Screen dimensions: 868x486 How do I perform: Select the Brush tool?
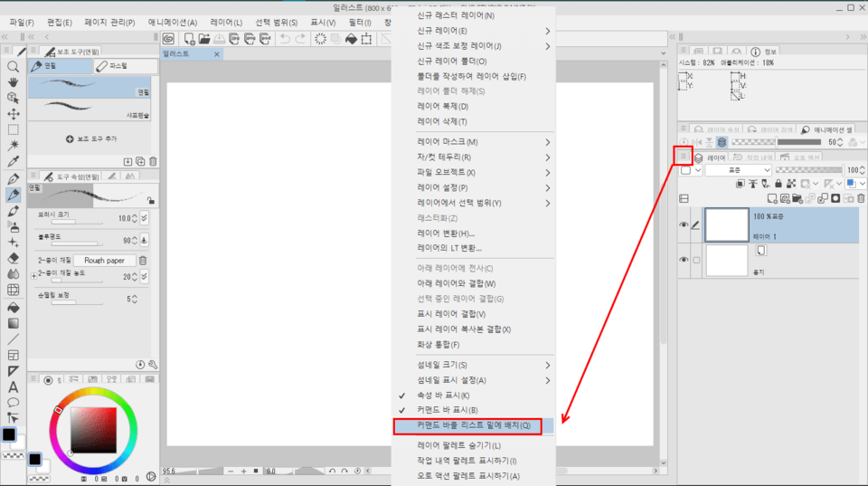click(14, 211)
